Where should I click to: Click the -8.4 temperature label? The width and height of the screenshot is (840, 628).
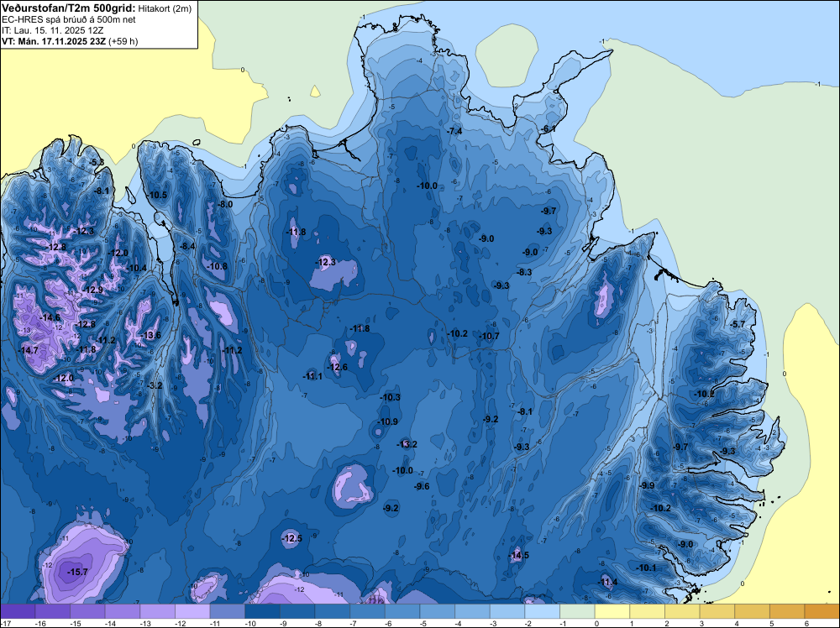pyautogui.click(x=187, y=246)
